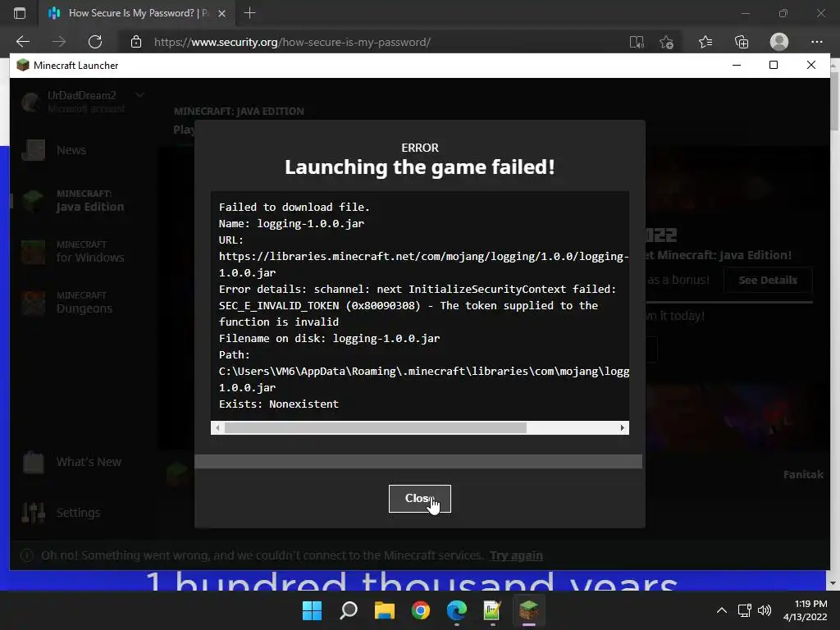Open the immersive reader icon in Edge
Image resolution: width=840 pixels, height=630 pixels.
click(637, 42)
